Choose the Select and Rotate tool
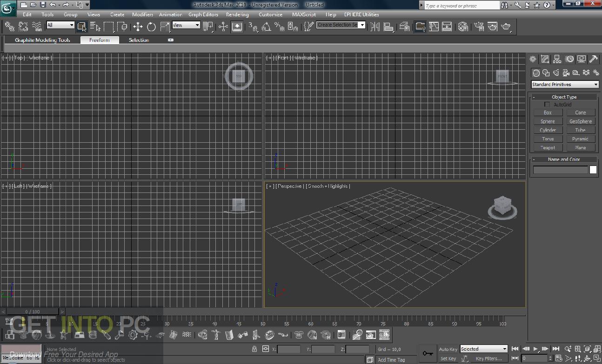The image size is (602, 364). pos(151,26)
